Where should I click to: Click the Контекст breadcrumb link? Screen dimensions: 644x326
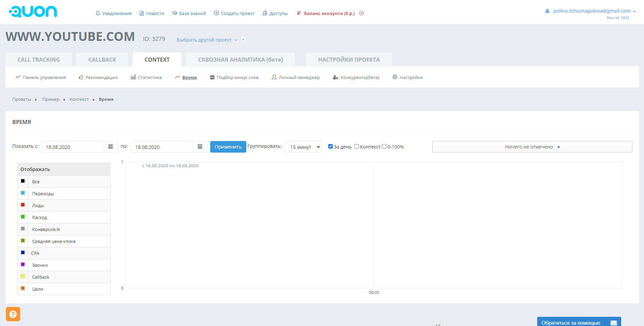coord(79,99)
